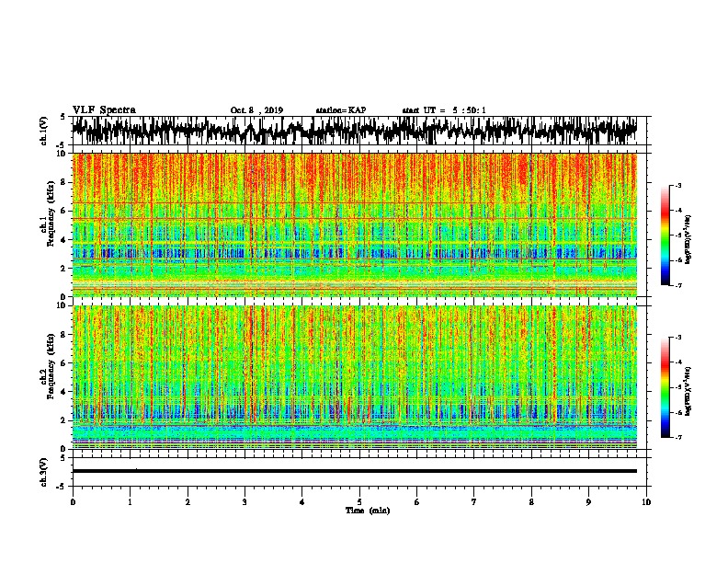
Task: Click the '3' tick on time axis
Action: click(x=245, y=502)
